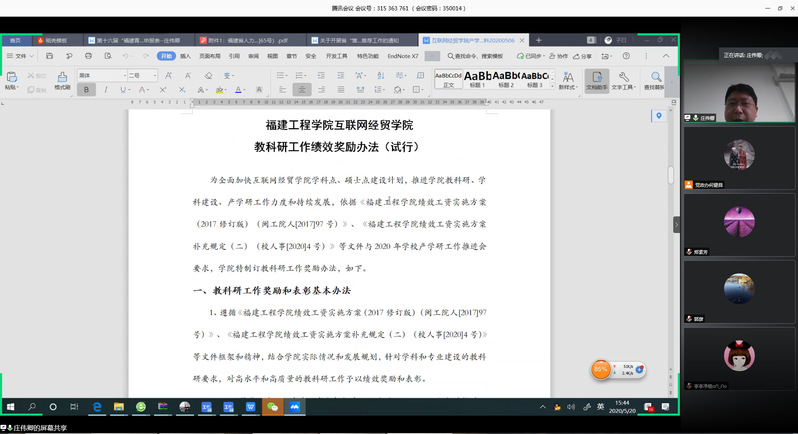
Task: Expand the right side panel arrow
Action: click(x=676, y=224)
